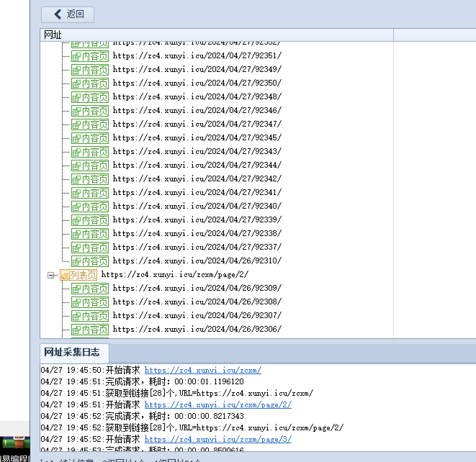Select URL text ending 04/27/92340/
This screenshot has width=476, height=462.
click(x=197, y=206)
